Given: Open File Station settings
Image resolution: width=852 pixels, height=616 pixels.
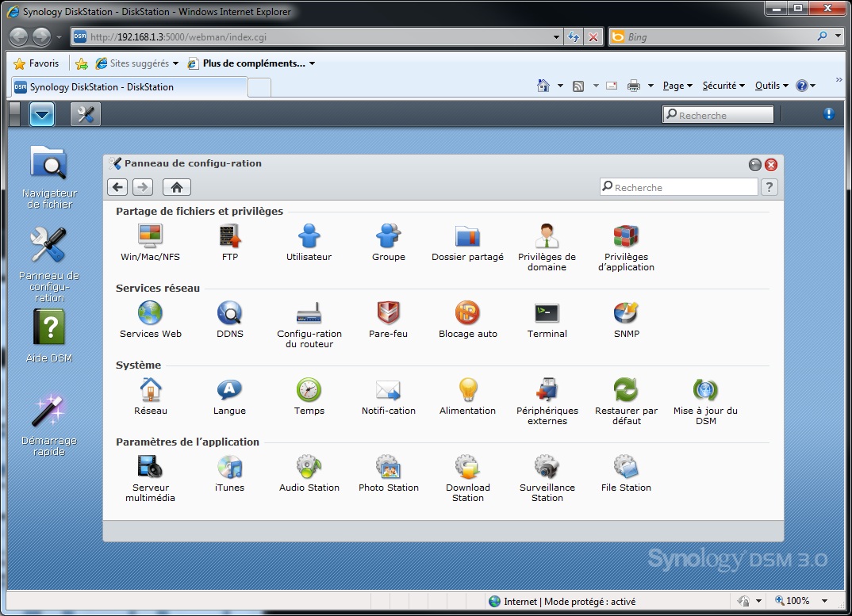Looking at the screenshot, I should [x=626, y=473].
